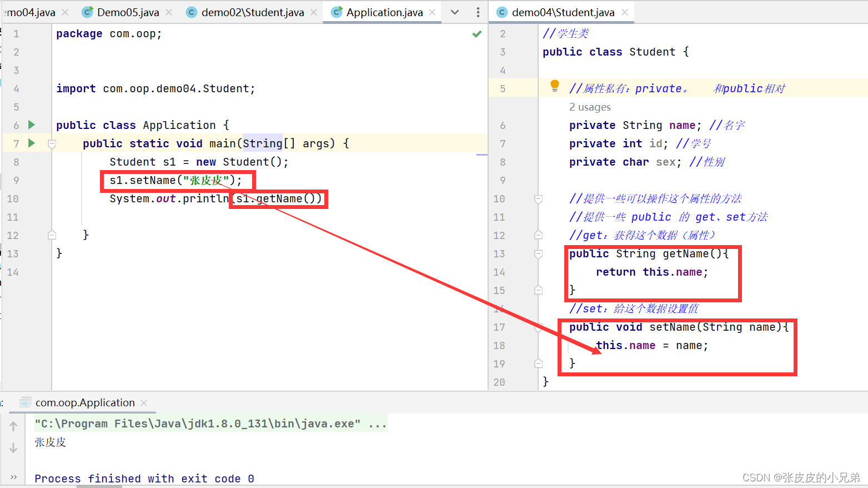
Task: Click the down arrow in the run console
Action: point(13,448)
